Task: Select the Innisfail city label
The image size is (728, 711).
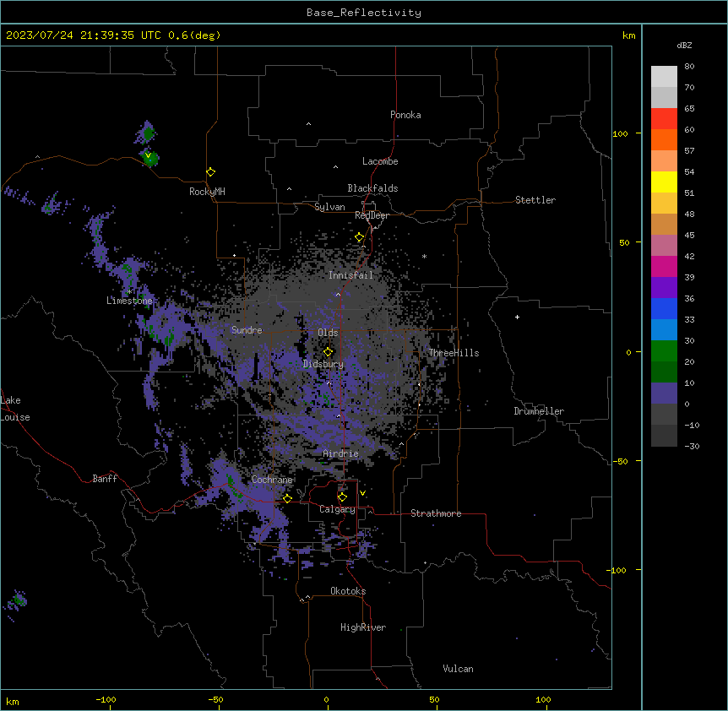Action: (350, 275)
